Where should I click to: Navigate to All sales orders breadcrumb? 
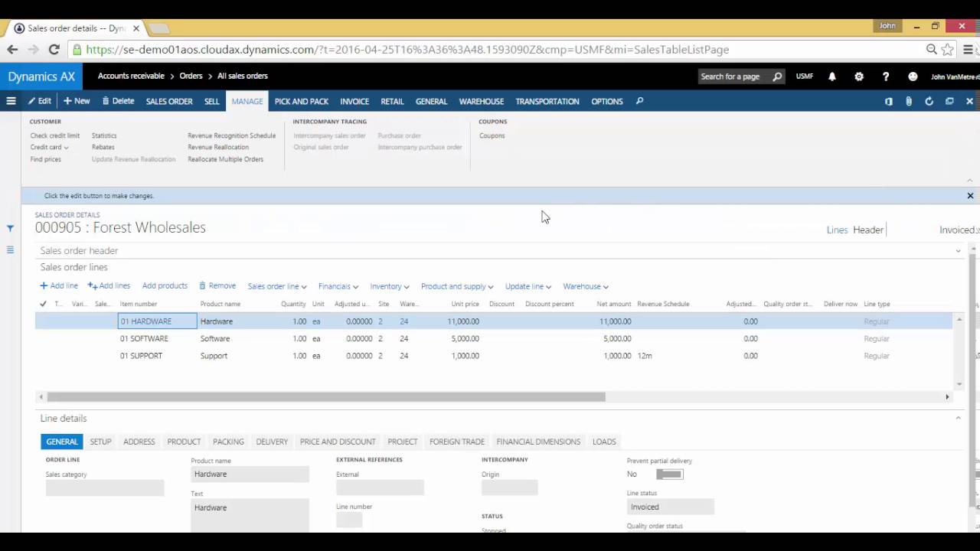(243, 76)
